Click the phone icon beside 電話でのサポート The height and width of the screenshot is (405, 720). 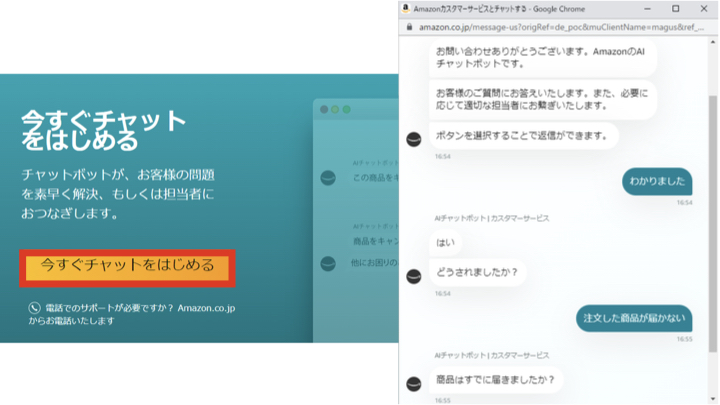(x=34, y=308)
